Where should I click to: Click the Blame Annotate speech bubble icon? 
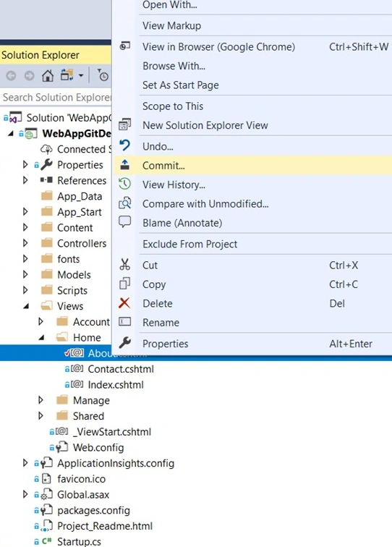pos(124,222)
